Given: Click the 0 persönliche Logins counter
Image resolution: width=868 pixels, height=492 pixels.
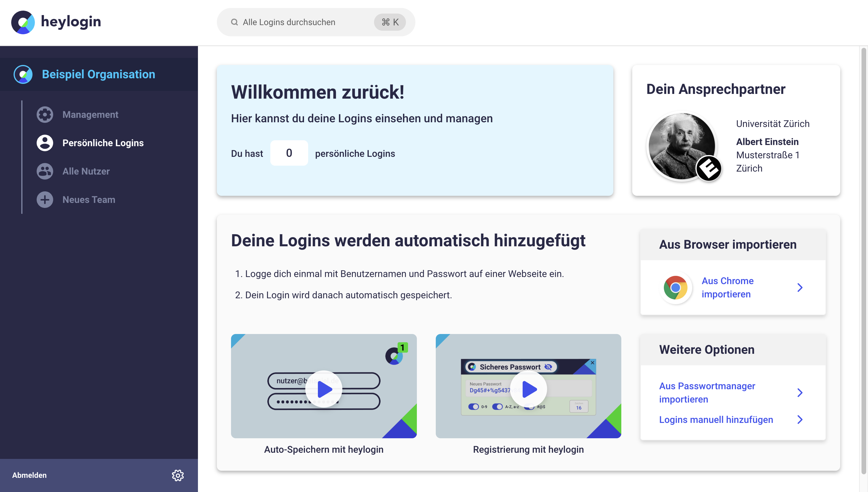Looking at the screenshot, I should (289, 153).
